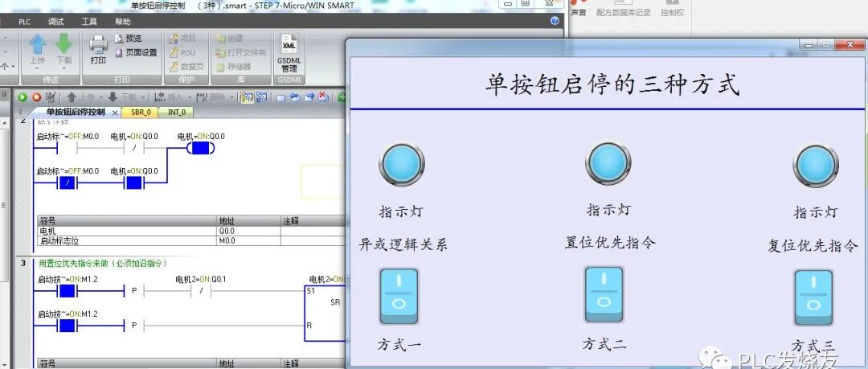Click 控制权 in the background window

tap(672, 12)
